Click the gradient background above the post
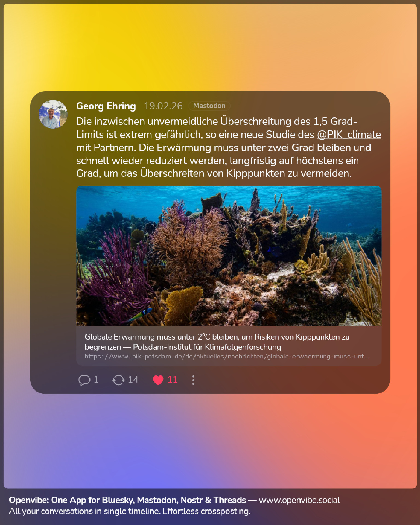Screen dimensions: 420x525 point(210,46)
